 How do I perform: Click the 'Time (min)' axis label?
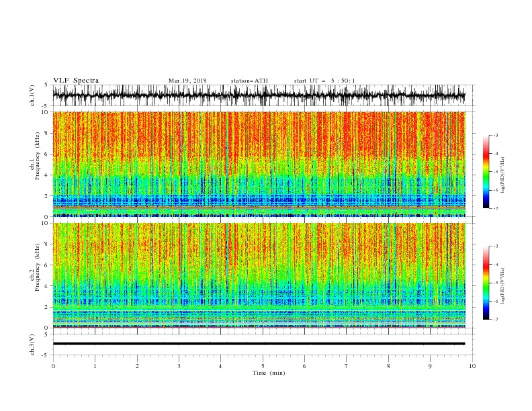point(269,373)
